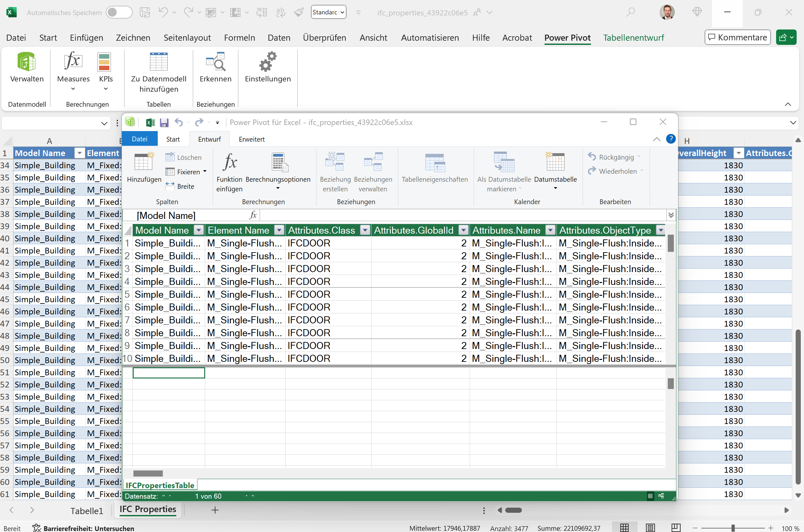The width and height of the screenshot is (804, 532).
Task: Open Power Pivot Start tab
Action: click(x=173, y=139)
